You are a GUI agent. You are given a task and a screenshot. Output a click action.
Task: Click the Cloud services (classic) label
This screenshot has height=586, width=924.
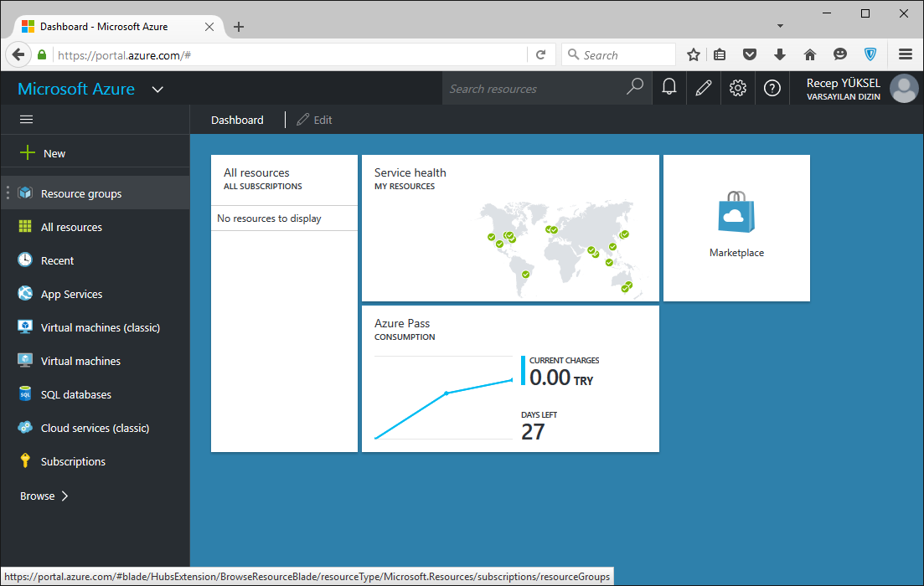[95, 428]
